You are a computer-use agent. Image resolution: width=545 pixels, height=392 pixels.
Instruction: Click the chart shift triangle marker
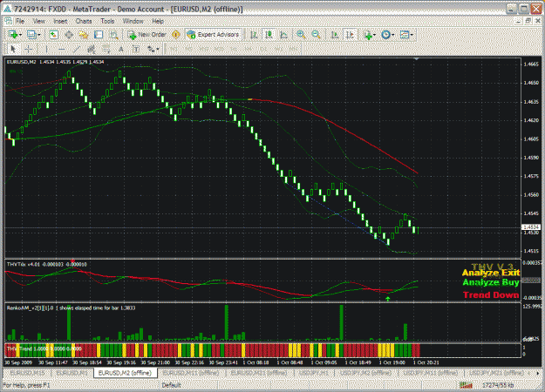[416, 59]
